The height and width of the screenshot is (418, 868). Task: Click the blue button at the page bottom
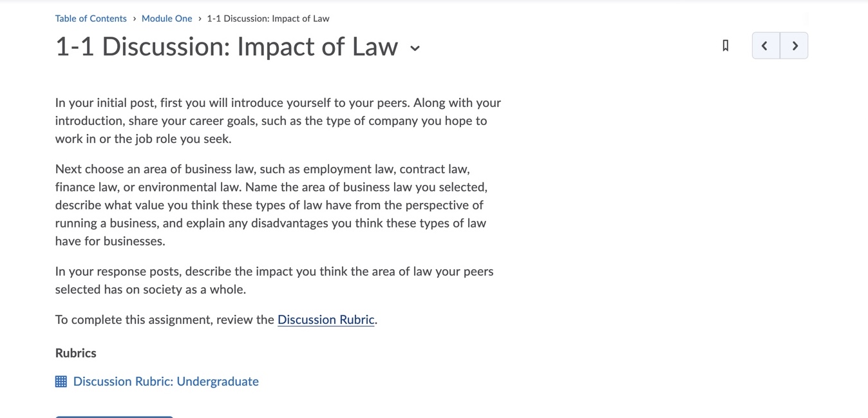click(114, 416)
